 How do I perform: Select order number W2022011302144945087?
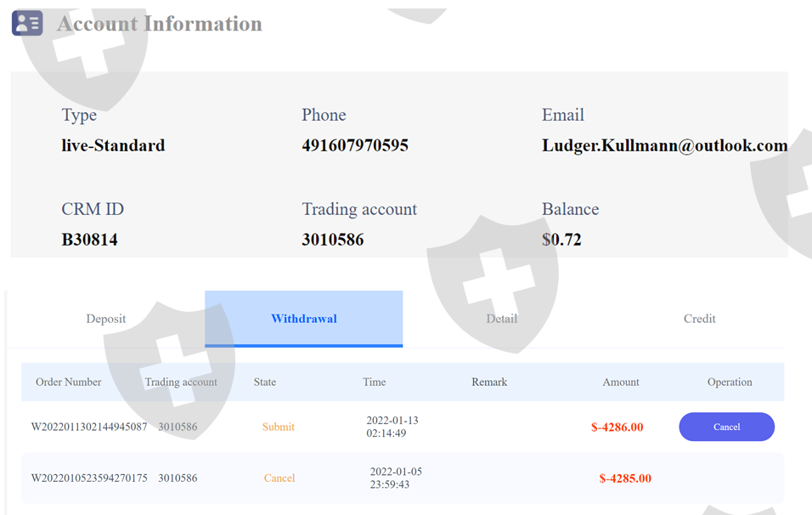[x=89, y=427]
